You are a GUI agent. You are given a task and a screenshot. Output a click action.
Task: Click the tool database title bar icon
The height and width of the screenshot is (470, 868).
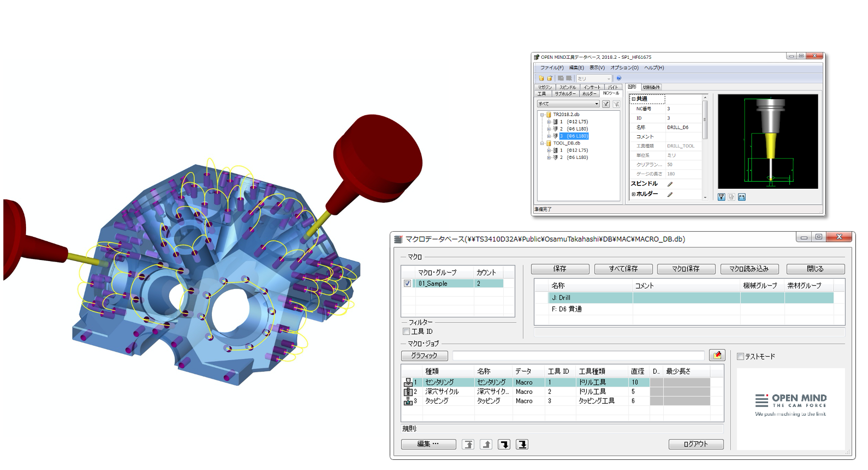537,57
